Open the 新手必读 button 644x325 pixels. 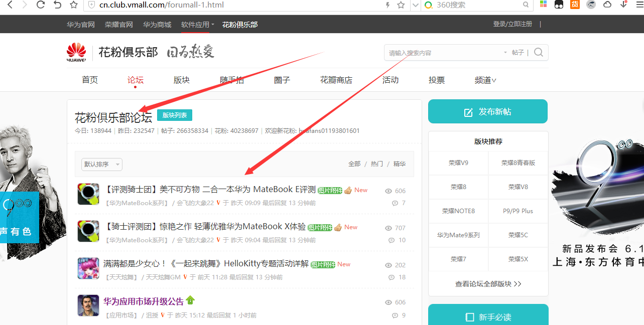[488, 315]
